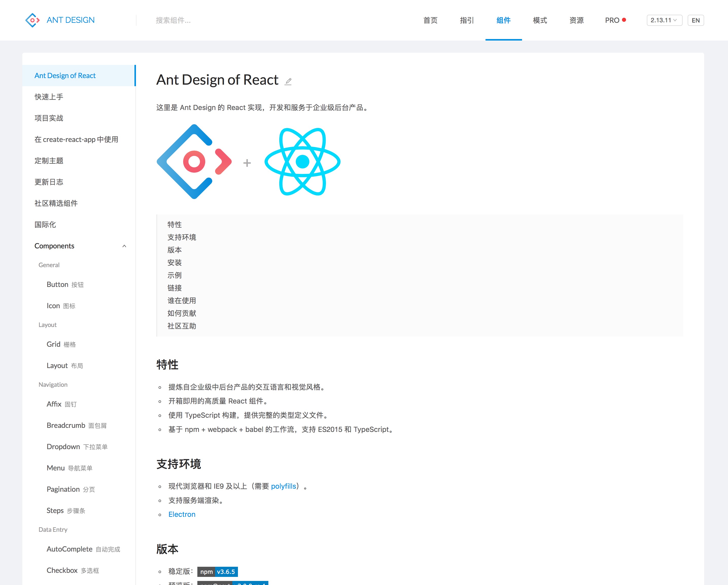
Task: Open 更新日志 in the sidebar
Action: [x=79, y=182]
